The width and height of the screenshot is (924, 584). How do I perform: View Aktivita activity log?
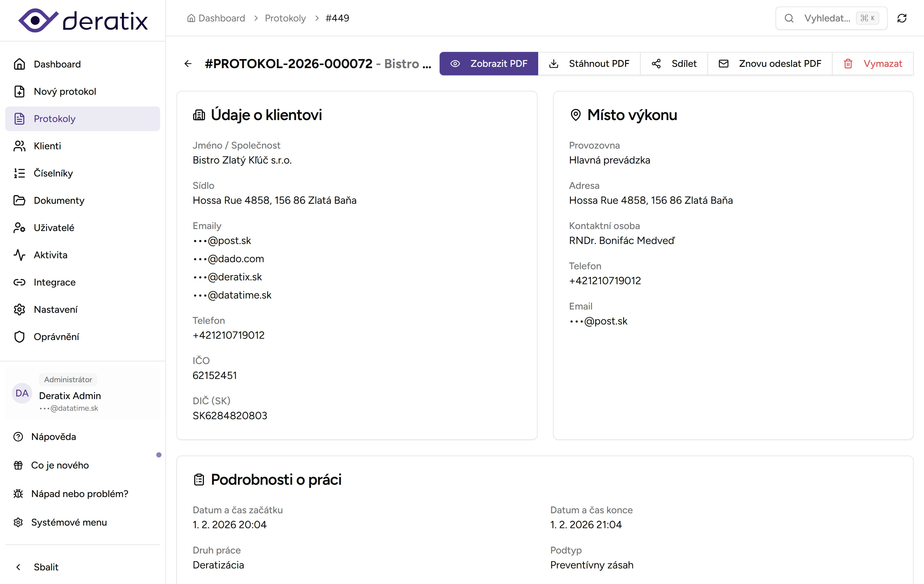[x=50, y=255]
